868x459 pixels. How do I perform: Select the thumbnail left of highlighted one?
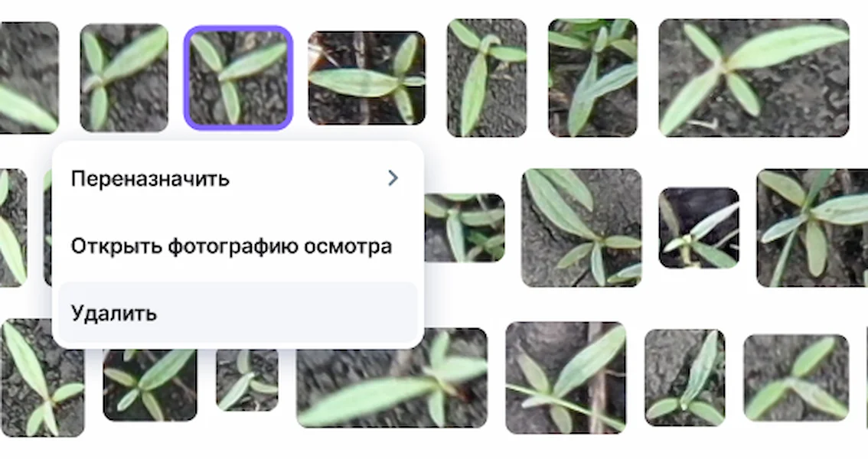point(124,77)
